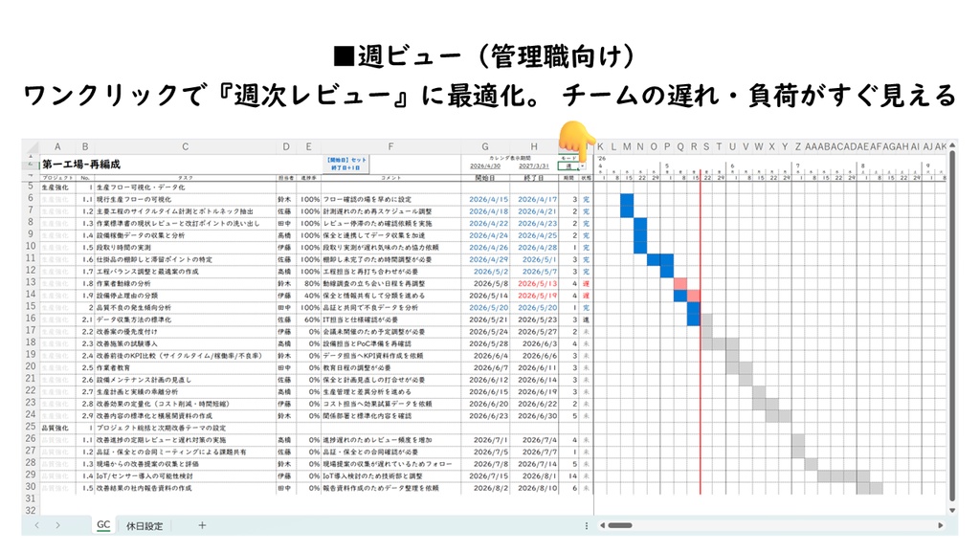Switch to the GC sheet tab
980x551 pixels.
pos(103,525)
